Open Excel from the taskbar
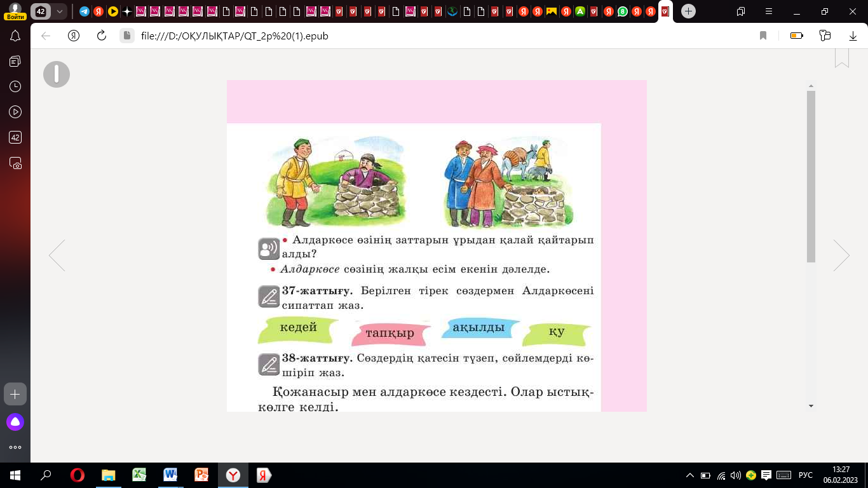The image size is (868, 488). (x=139, y=475)
